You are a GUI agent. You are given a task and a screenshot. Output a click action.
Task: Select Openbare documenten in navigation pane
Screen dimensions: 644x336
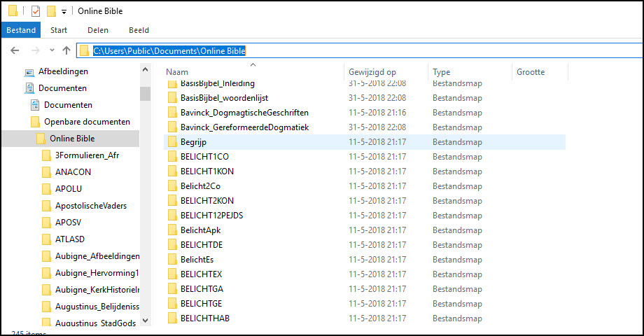tap(87, 122)
